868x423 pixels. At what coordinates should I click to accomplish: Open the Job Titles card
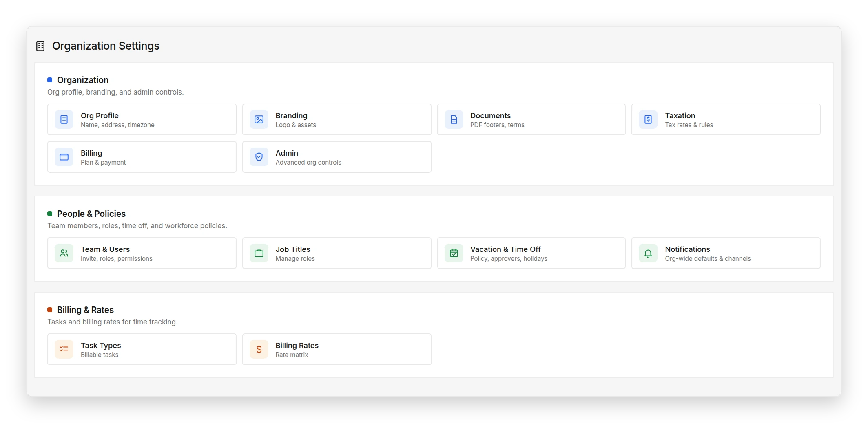(x=337, y=253)
